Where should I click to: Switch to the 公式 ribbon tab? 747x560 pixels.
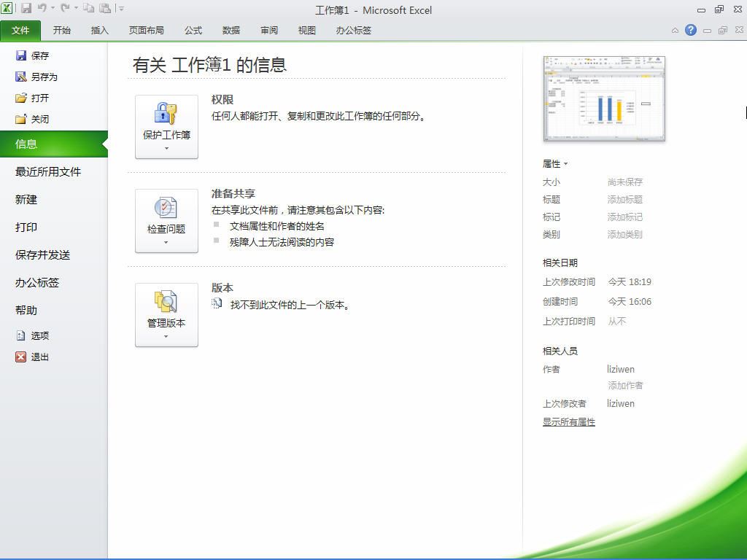tap(193, 31)
